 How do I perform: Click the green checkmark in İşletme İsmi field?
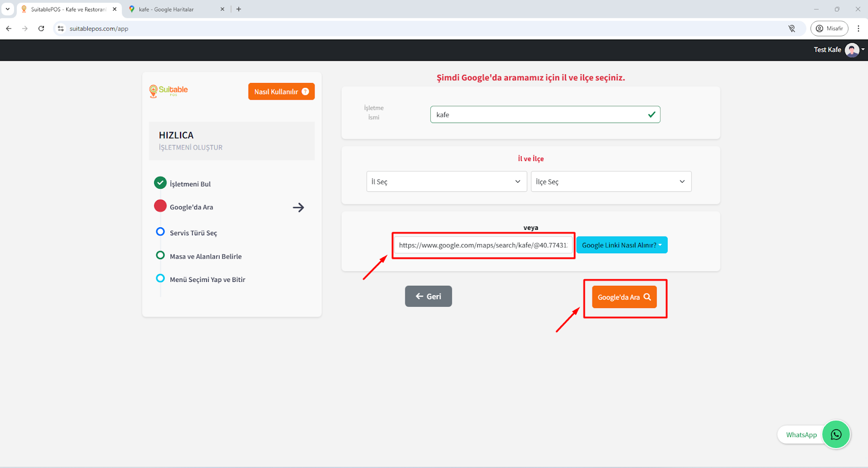pyautogui.click(x=652, y=114)
